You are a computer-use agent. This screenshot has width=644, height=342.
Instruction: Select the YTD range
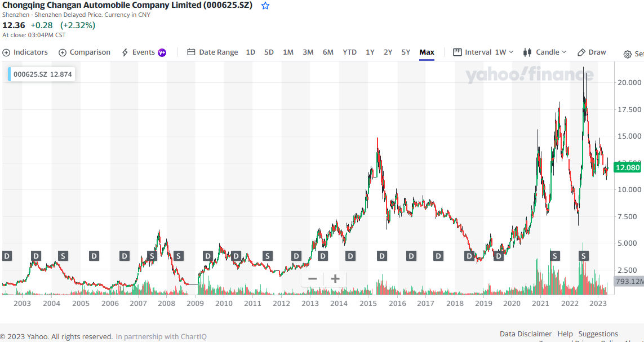[x=349, y=52]
